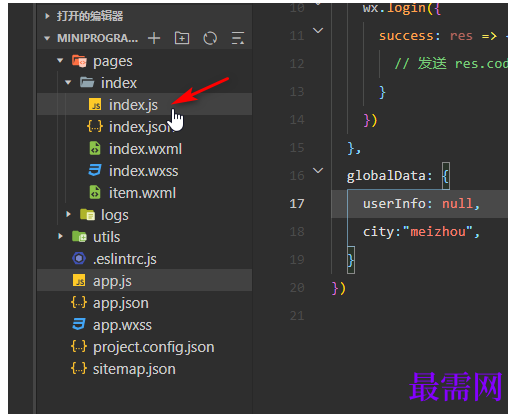The width and height of the screenshot is (521, 418).
Task: Fold the globalData block chevron at line 16
Action: (x=318, y=171)
